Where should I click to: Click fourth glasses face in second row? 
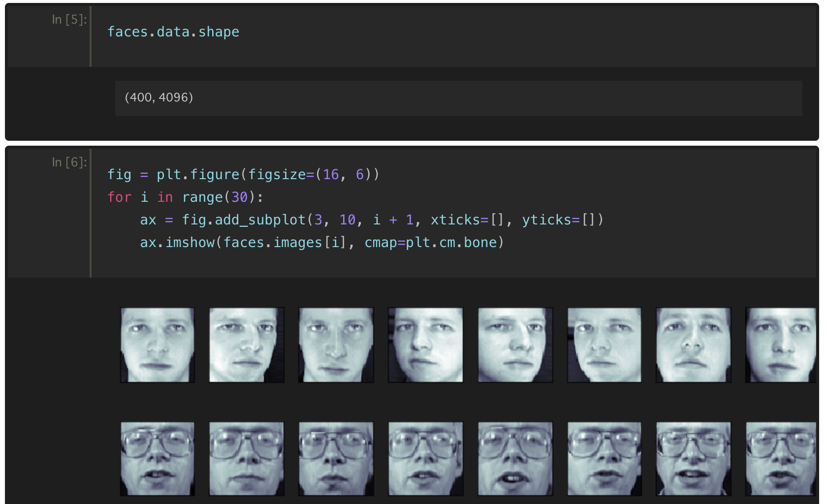click(425, 459)
